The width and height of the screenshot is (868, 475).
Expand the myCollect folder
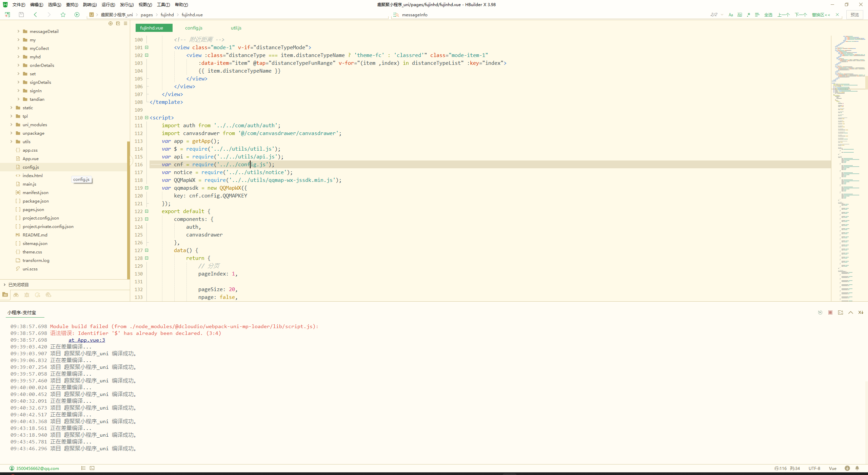[x=18, y=48]
